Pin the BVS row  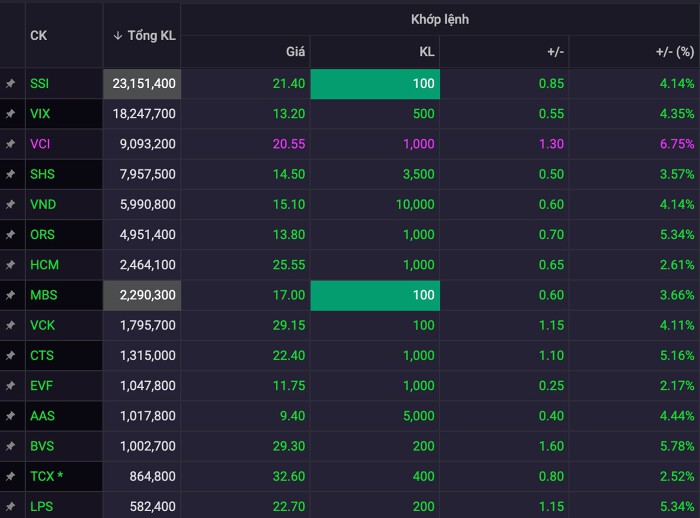(10, 446)
